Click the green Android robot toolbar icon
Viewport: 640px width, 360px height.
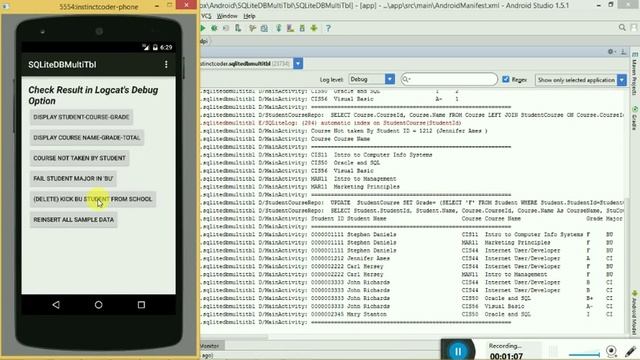(302, 28)
